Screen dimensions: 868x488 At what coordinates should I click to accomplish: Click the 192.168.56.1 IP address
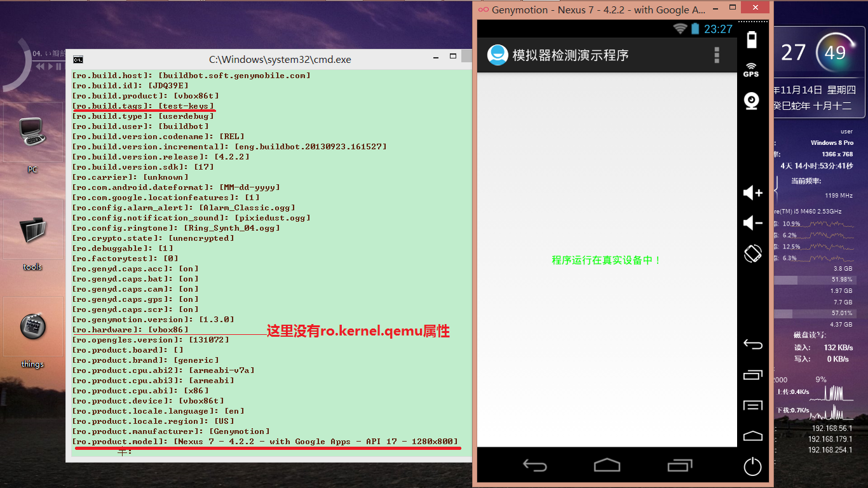coord(832,428)
